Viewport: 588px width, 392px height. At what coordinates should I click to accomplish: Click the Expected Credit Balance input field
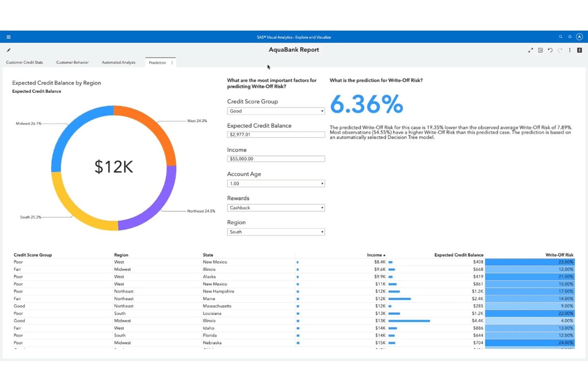click(276, 135)
